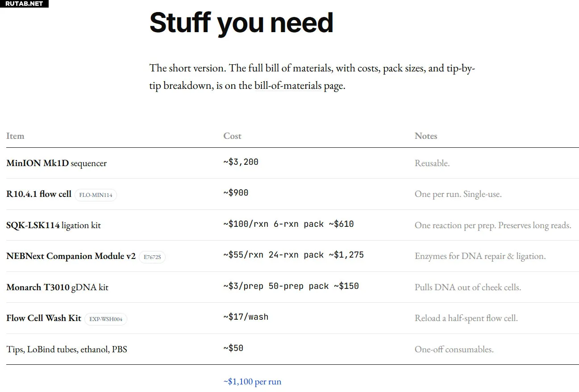Click the MinION Mk1D sequencer item
Image resolution: width=579 pixels, height=392 pixels.
57,163
